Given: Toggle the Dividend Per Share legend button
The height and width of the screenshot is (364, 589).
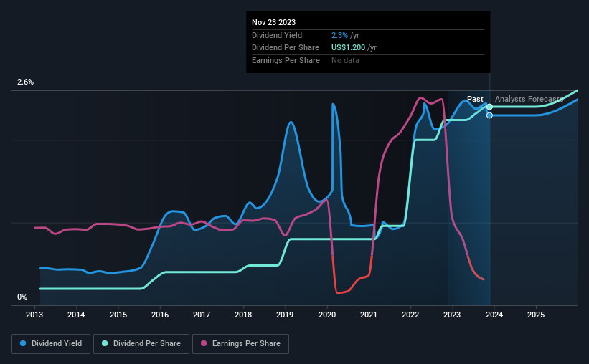Looking at the screenshot, I should click(x=141, y=344).
